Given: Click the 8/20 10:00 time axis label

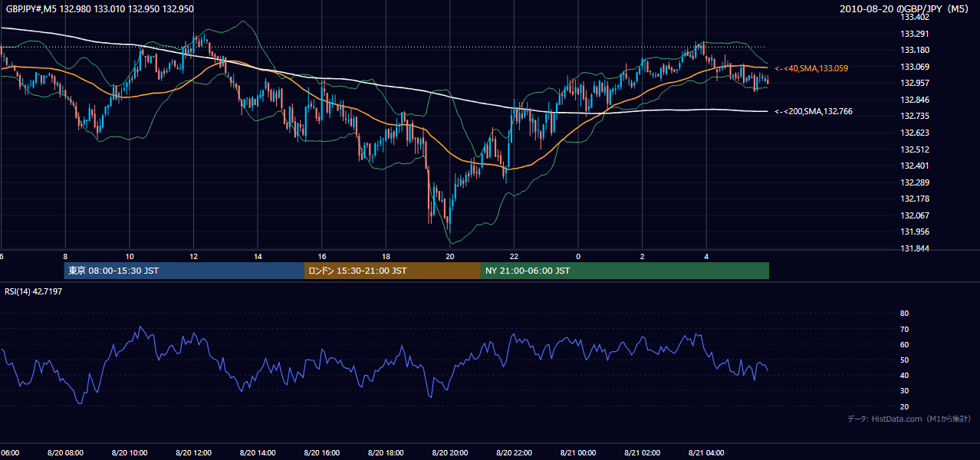Looking at the screenshot, I should (129, 452).
